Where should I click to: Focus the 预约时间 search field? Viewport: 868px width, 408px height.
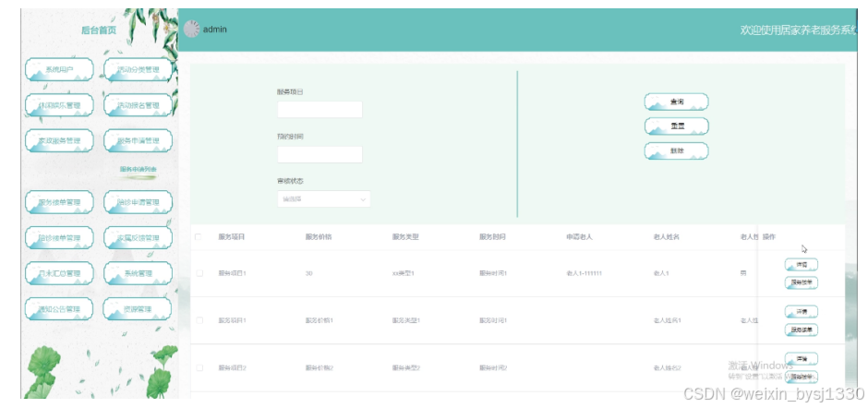(x=320, y=154)
